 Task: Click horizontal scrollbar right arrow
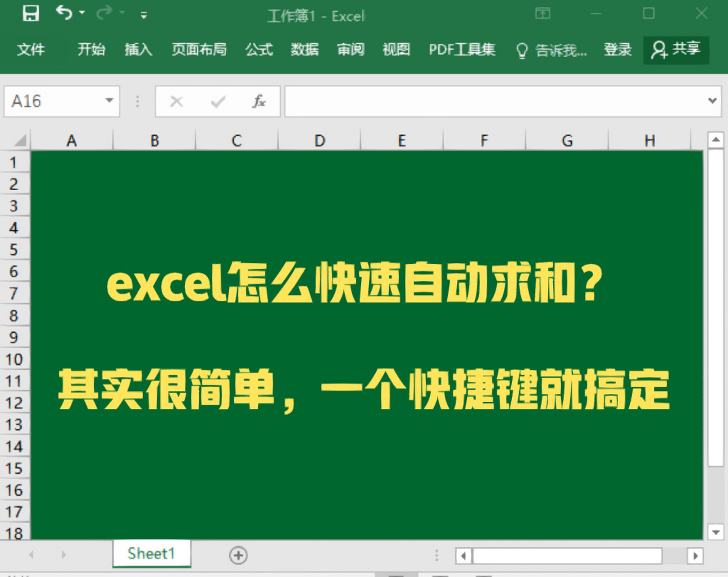695,556
